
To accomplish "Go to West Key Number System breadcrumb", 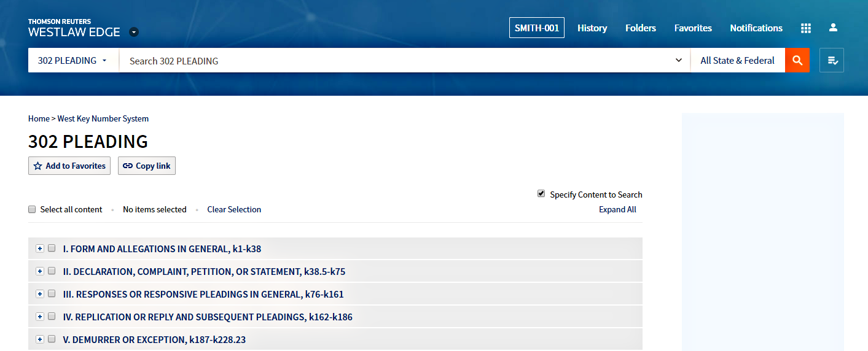I will pyautogui.click(x=103, y=118).
